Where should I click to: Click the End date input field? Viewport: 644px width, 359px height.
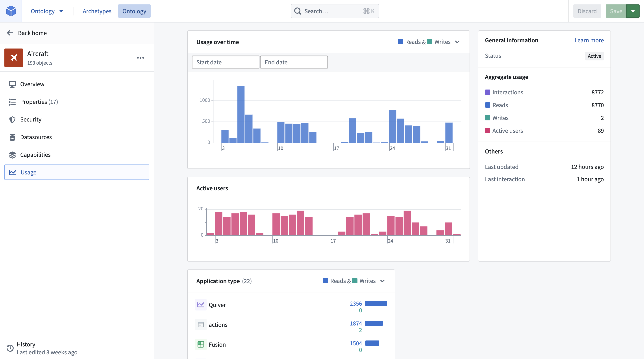(x=294, y=62)
